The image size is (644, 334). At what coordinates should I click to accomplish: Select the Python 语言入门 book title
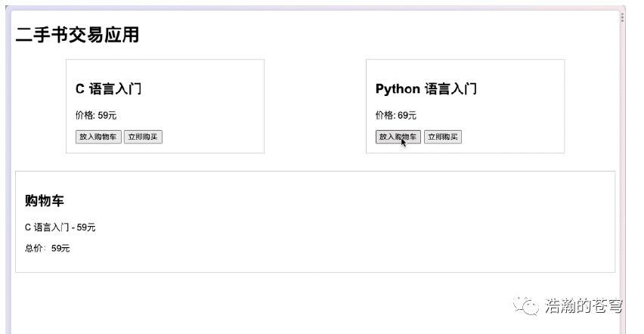[426, 89]
